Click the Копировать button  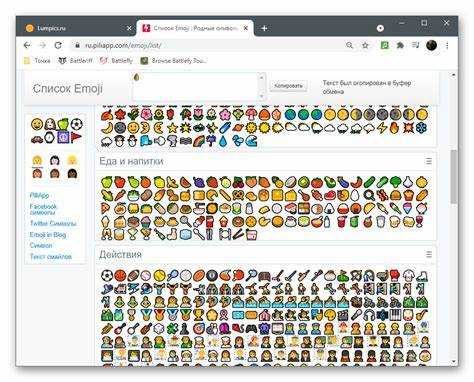tap(288, 86)
